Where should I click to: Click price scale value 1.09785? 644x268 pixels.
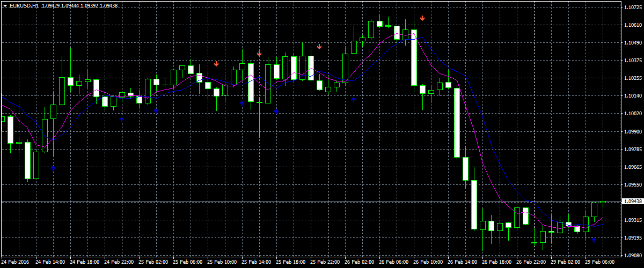click(x=633, y=149)
